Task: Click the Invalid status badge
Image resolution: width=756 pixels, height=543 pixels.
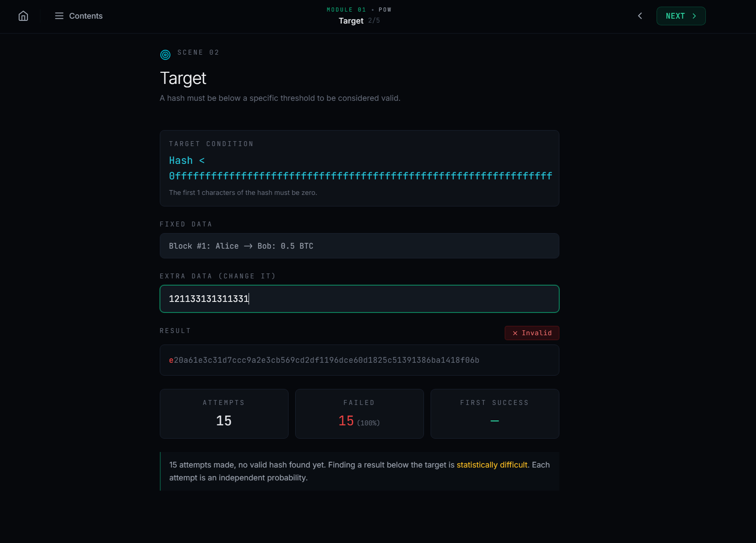Action: [531, 333]
